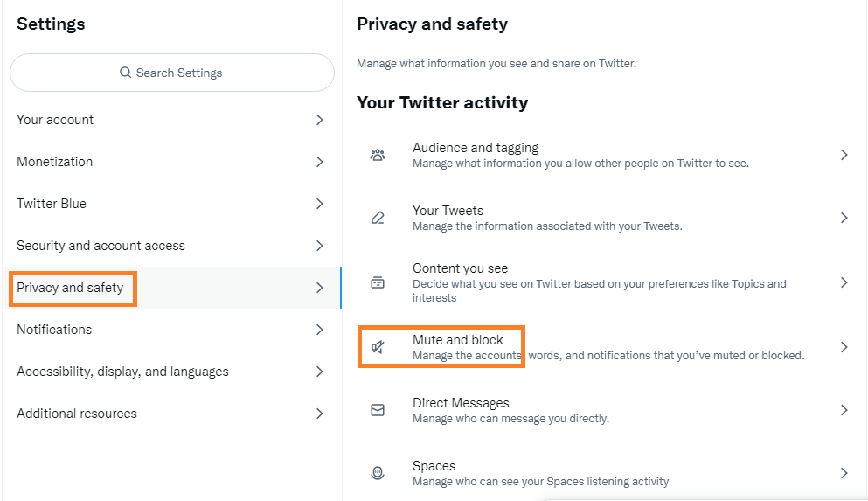Expand the Your account chevron

(319, 120)
